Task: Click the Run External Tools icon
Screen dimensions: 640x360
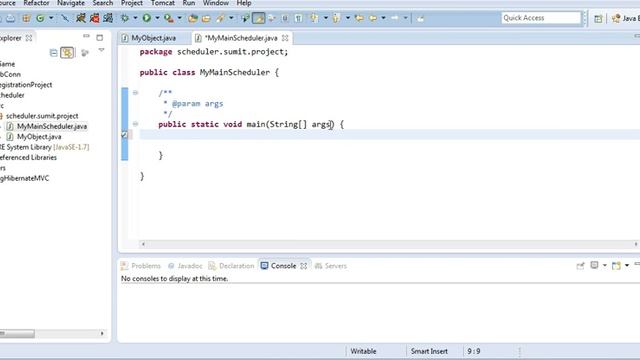Action: pyautogui.click(x=169, y=18)
